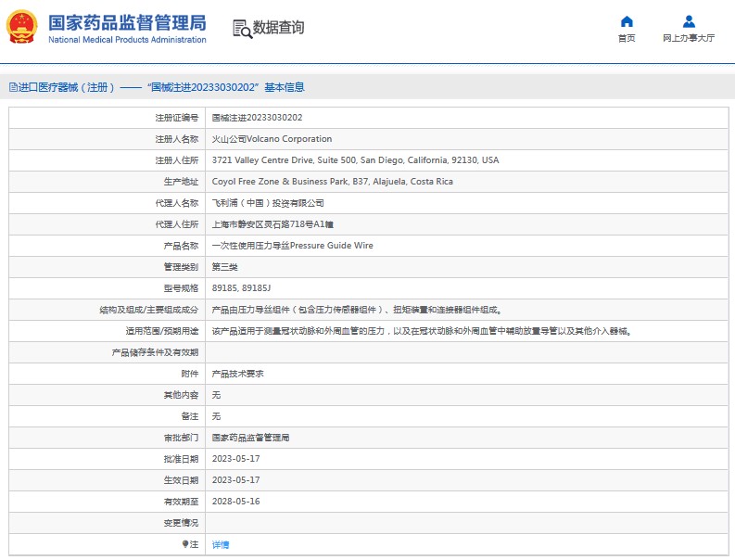The image size is (735, 560).
Task: Click 国家药品监督管理局 header title
Action: pos(127,23)
